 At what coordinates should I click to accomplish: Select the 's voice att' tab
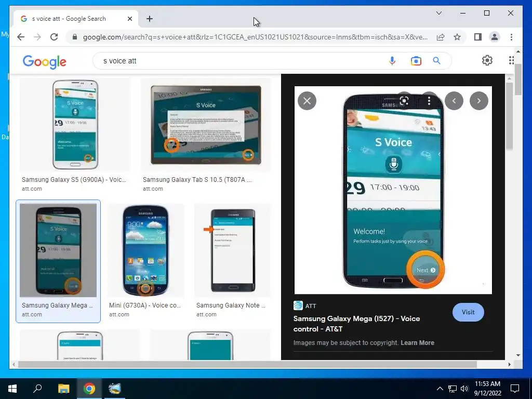[x=76, y=19]
